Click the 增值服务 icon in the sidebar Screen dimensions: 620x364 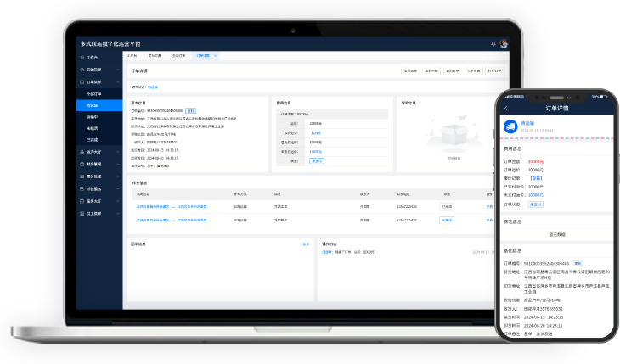pyautogui.click(x=80, y=188)
